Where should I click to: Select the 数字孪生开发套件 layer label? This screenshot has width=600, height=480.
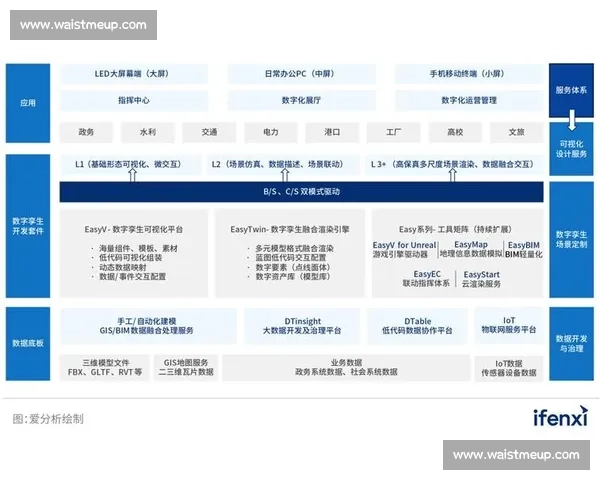click(x=28, y=226)
